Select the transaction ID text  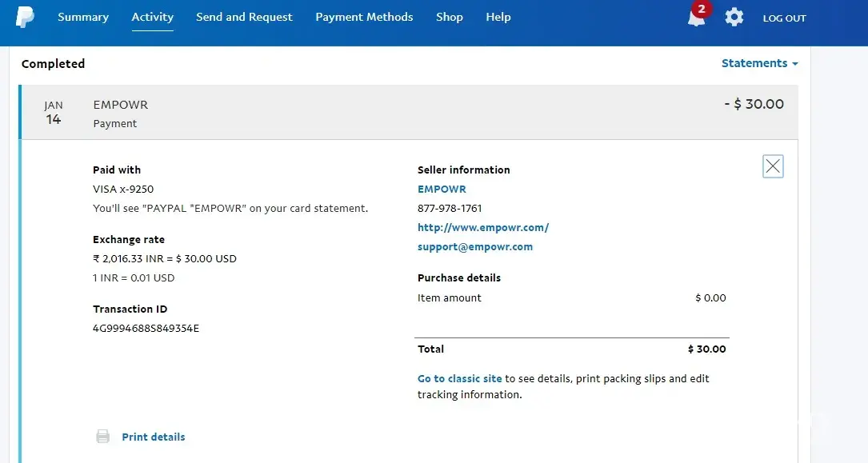146,328
